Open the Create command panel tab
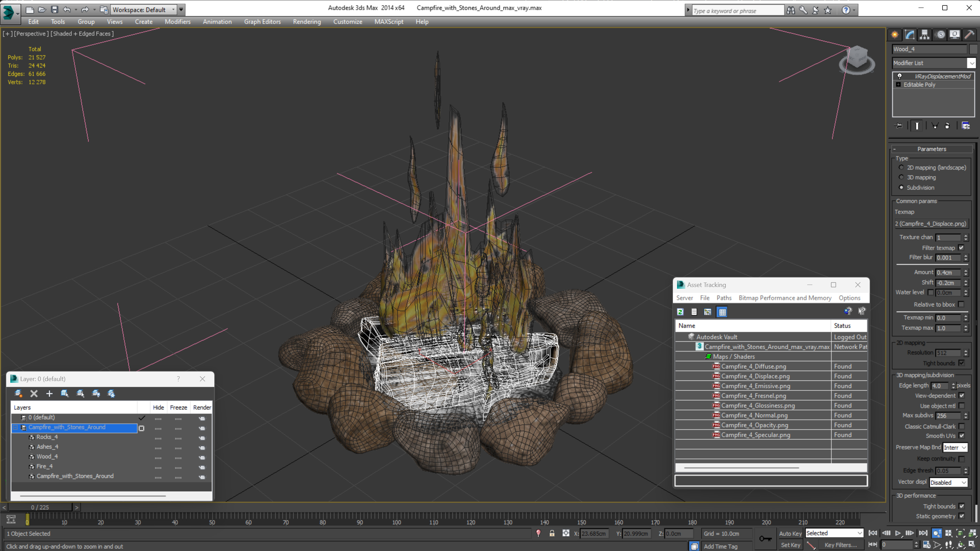This screenshot has height=551, width=980. click(x=895, y=35)
